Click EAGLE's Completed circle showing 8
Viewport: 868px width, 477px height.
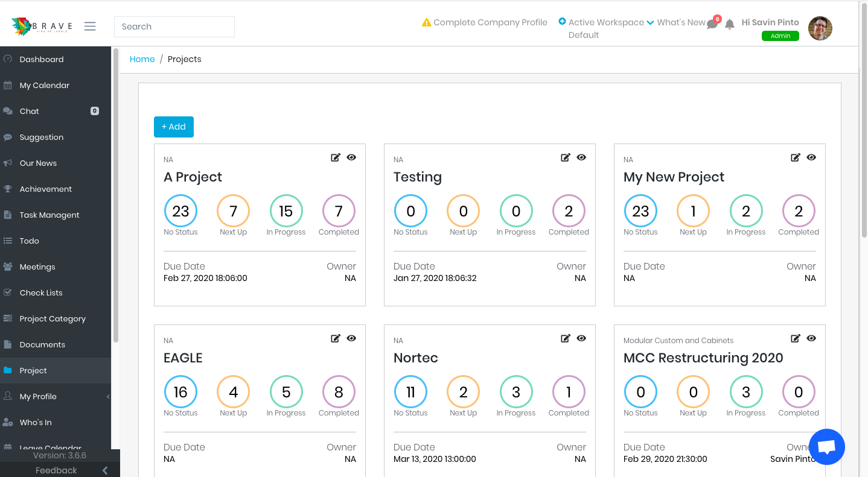point(339,392)
